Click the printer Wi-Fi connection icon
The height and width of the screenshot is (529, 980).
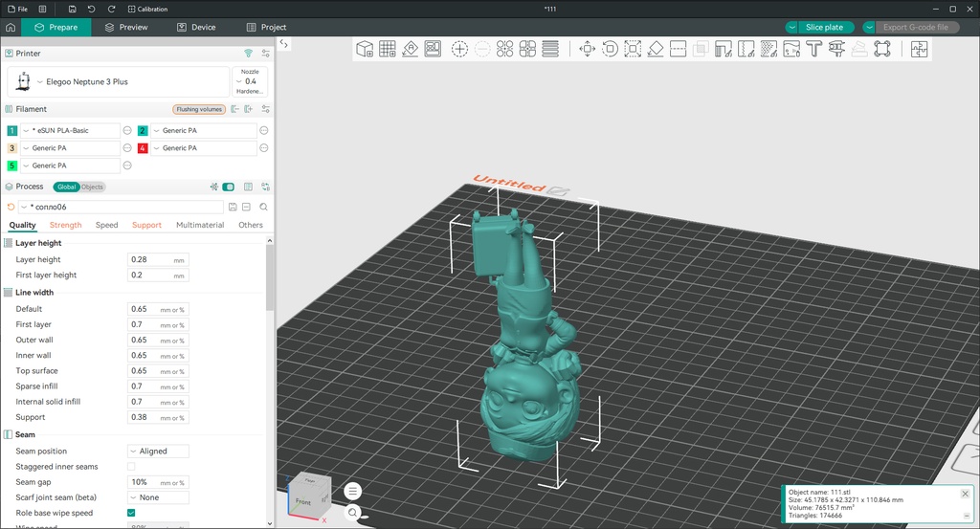click(x=248, y=53)
